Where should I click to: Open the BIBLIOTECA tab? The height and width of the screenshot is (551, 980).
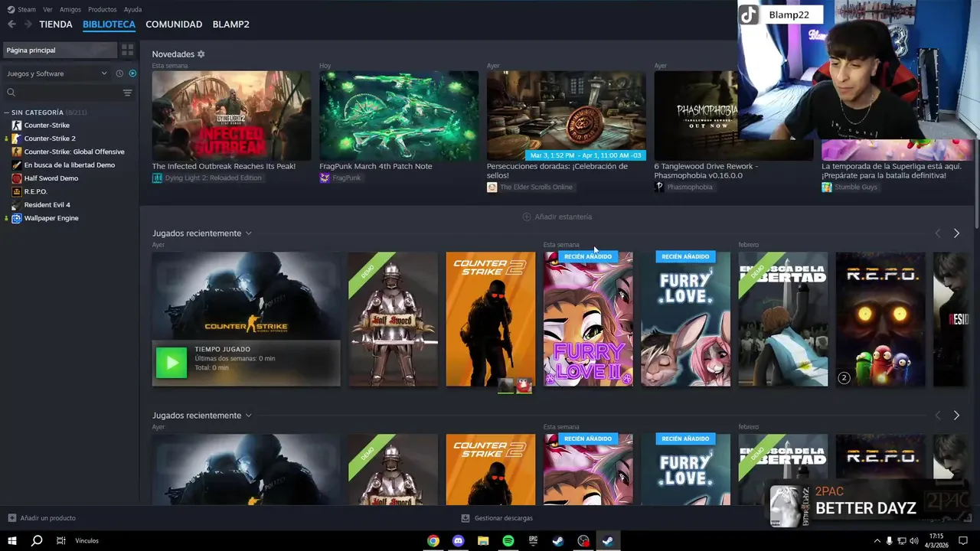(109, 24)
